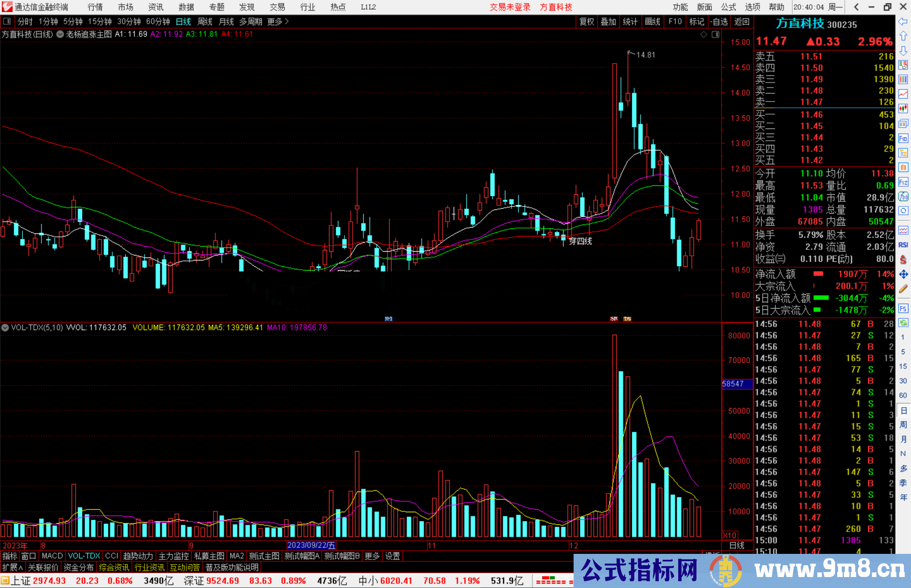Click the X10 volume scale control
911x588 pixels.
pyautogui.click(x=730, y=535)
